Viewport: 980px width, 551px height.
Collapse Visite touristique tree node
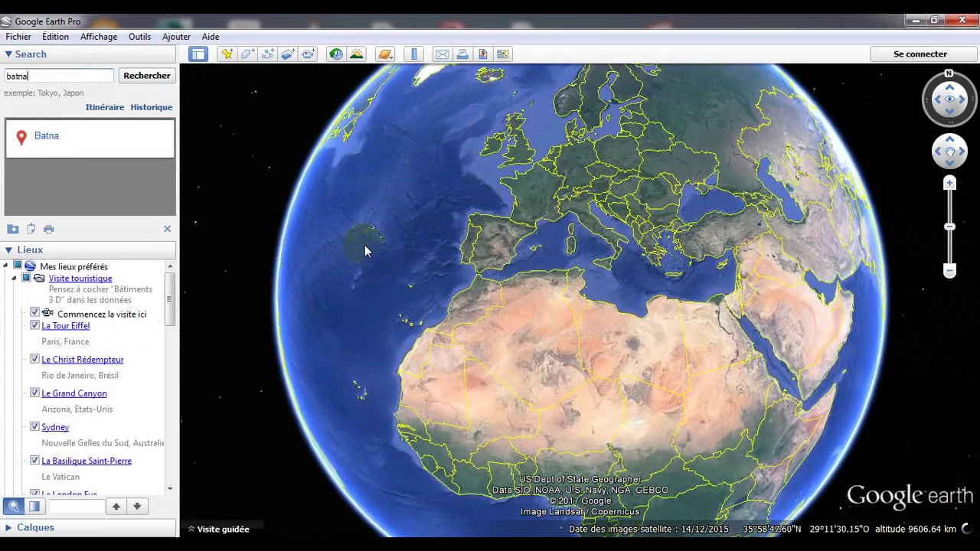14,279
